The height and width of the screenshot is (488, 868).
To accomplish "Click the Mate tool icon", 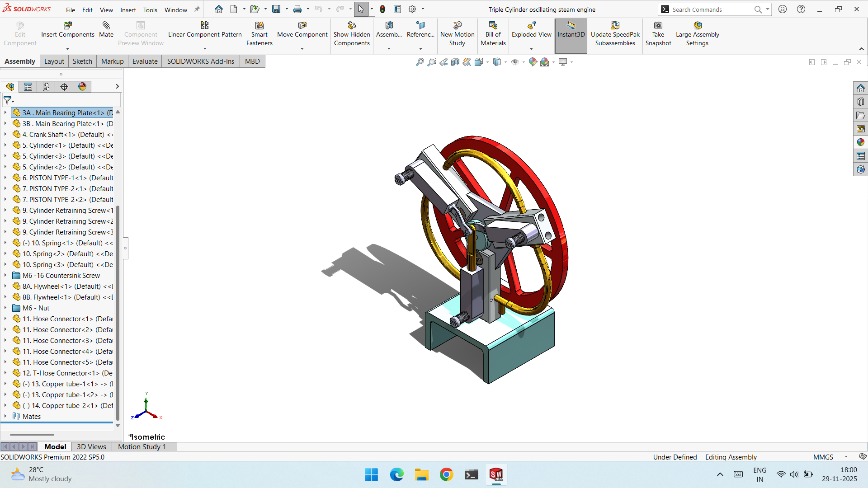I will 106,30.
